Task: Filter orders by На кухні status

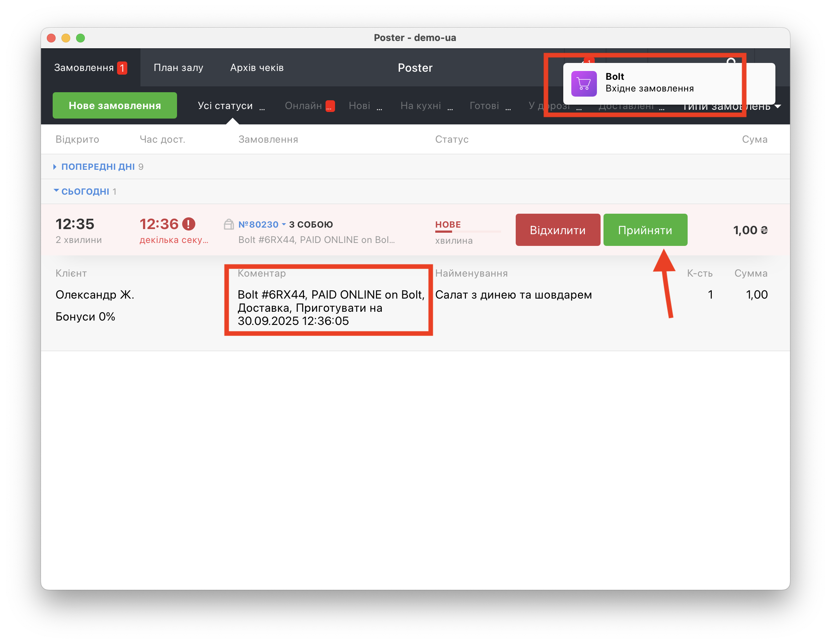Action: coord(421,106)
